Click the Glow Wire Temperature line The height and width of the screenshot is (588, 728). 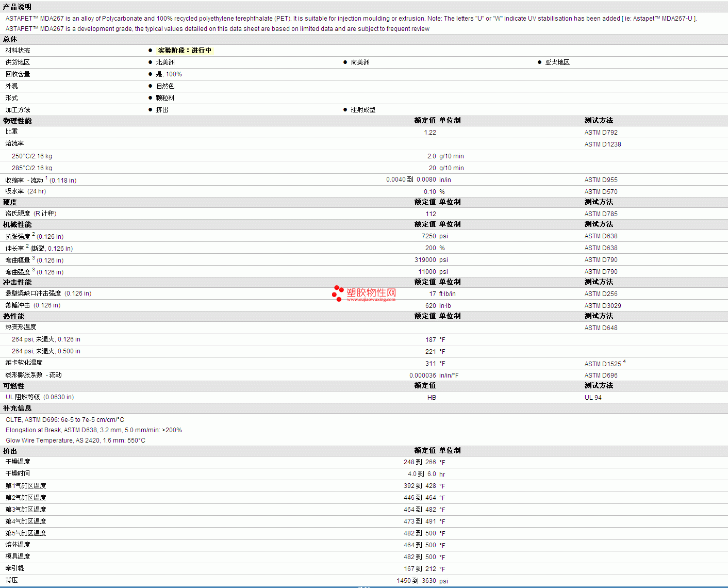coord(75,440)
